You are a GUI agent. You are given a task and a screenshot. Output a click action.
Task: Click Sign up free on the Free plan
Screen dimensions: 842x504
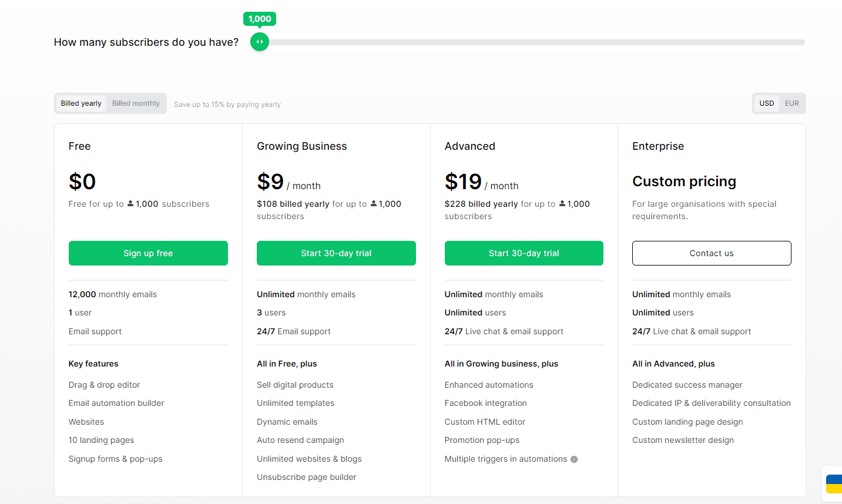coord(148,253)
